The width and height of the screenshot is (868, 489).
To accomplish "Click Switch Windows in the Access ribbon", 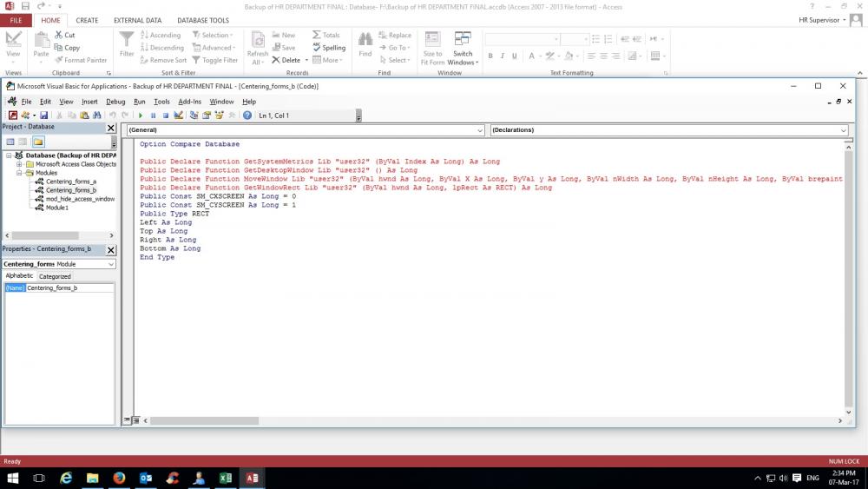I will [463, 48].
